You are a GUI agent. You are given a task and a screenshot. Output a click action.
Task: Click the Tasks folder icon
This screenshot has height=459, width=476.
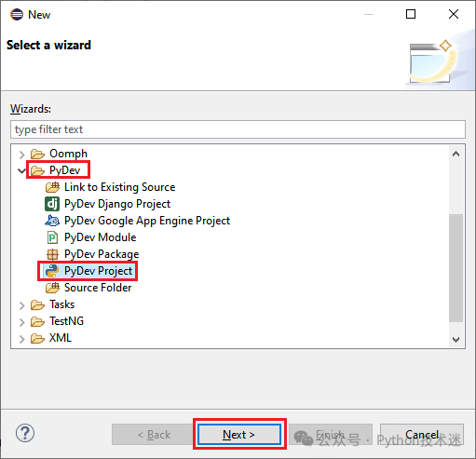click(x=37, y=304)
